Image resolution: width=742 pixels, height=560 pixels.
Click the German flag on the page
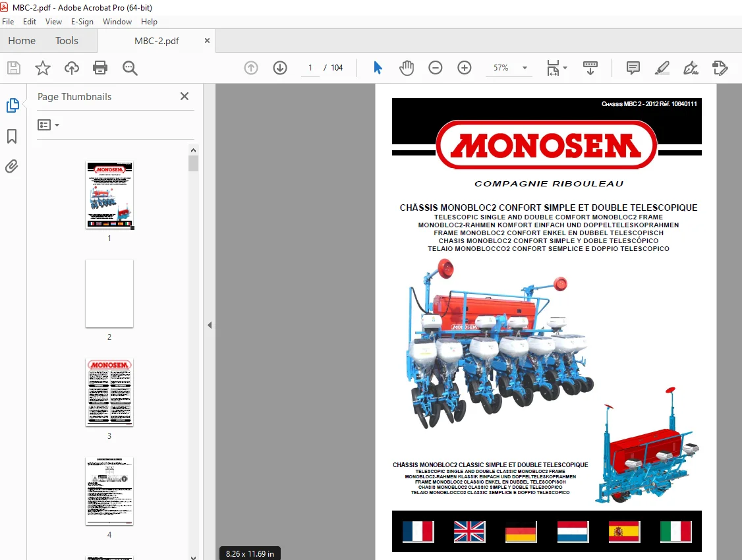pos(521,532)
